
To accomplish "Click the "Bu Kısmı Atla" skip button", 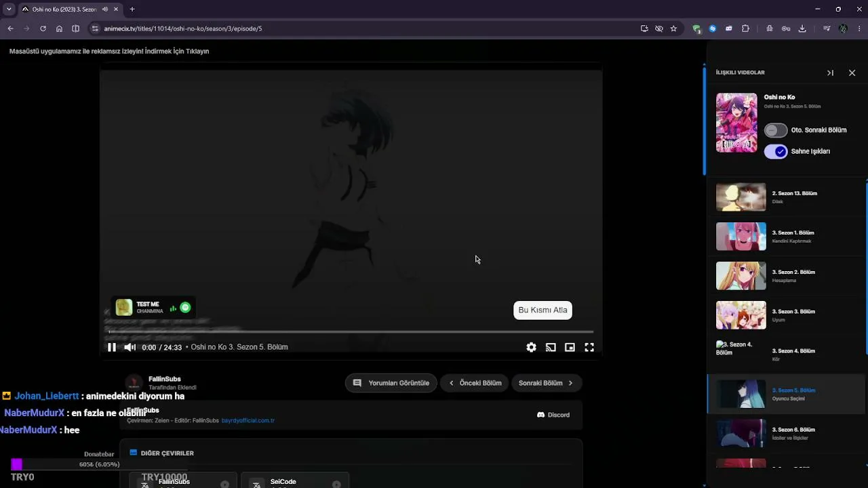I will (x=542, y=310).
